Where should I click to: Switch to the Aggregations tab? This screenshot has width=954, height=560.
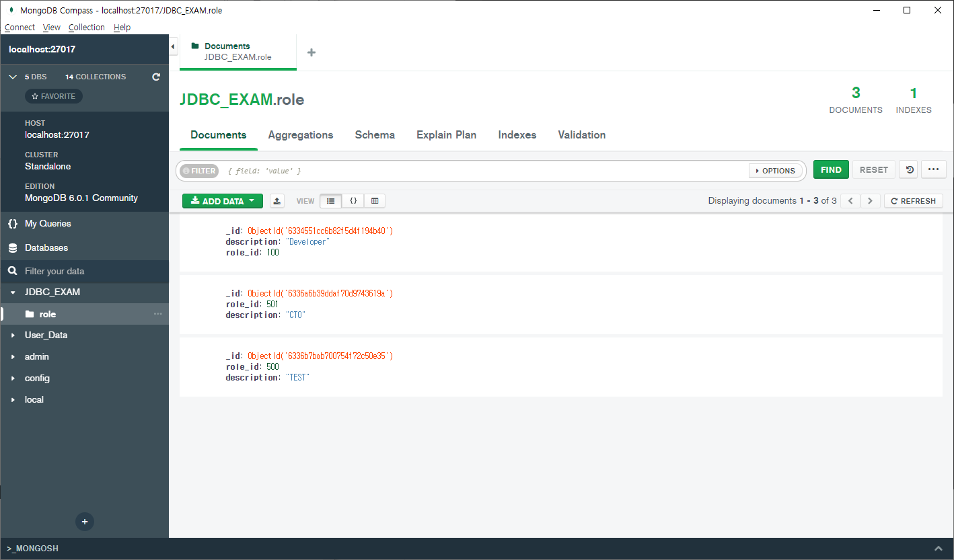(x=301, y=135)
